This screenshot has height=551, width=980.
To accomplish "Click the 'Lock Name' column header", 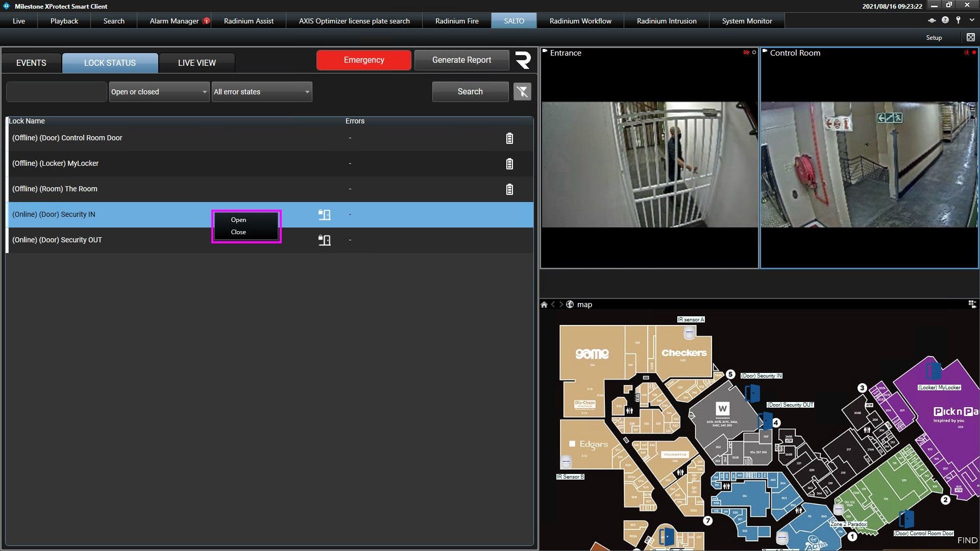I will click(x=27, y=121).
